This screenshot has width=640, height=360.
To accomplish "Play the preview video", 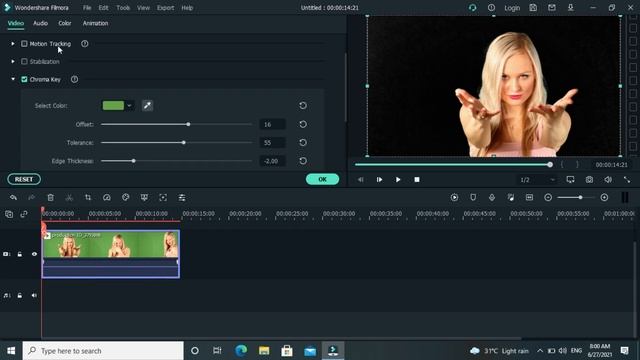I will click(398, 180).
